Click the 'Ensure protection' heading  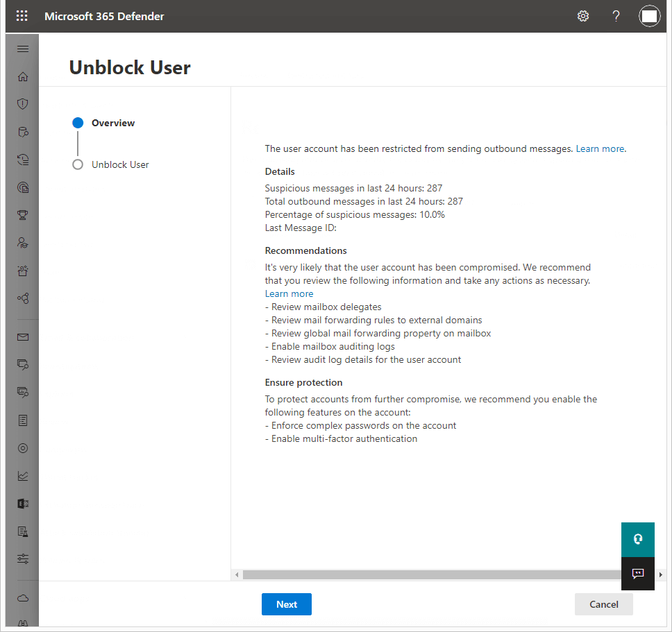[x=303, y=382]
